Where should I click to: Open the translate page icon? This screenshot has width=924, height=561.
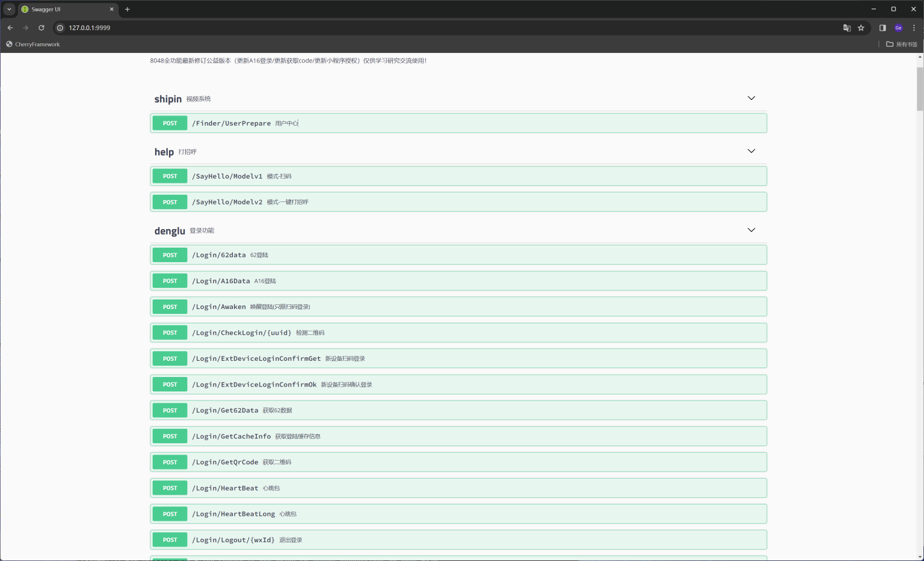point(847,28)
